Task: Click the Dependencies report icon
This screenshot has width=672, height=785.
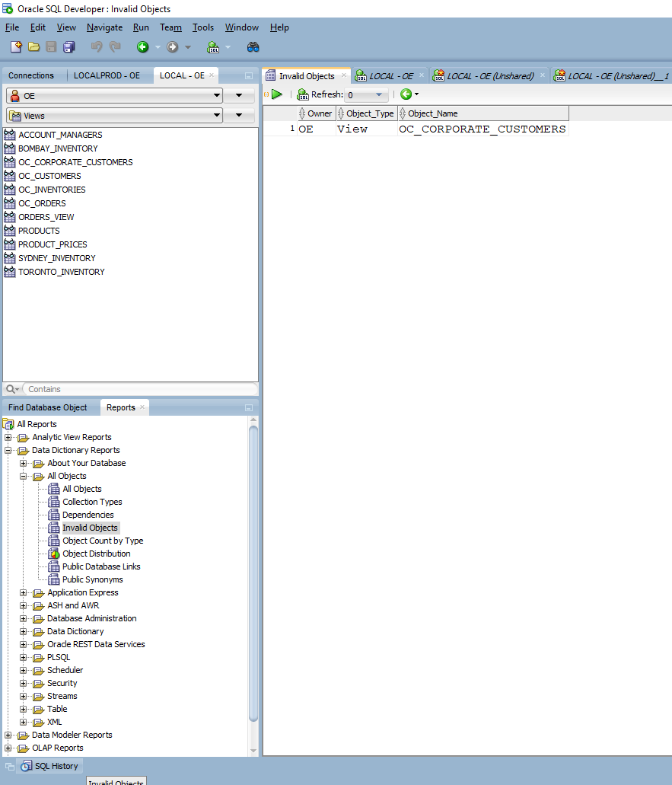Action: pos(53,515)
